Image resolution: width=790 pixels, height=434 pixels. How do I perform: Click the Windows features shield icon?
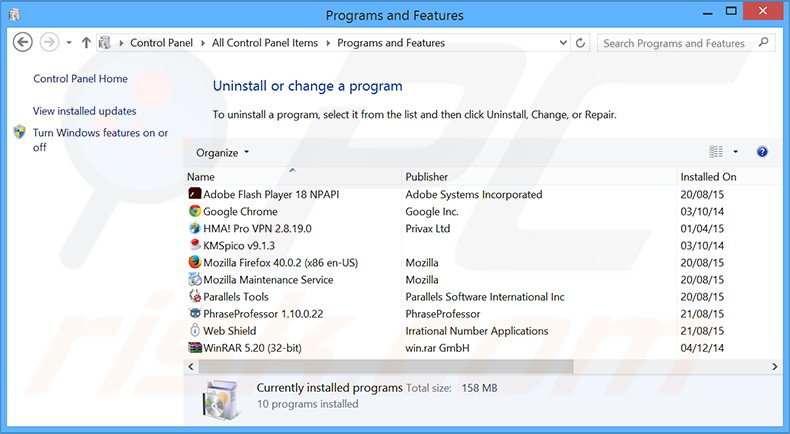tap(20, 132)
